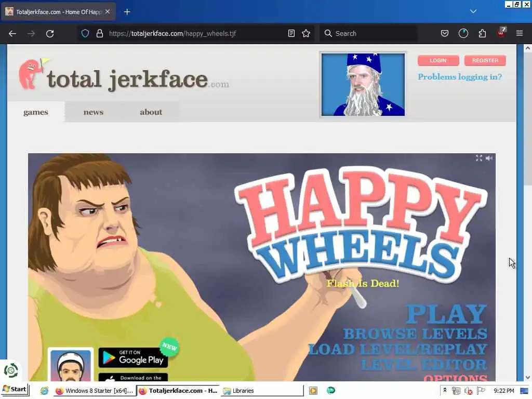532x399 pixels.
Task: Open the Pocket save icon
Action: click(x=445, y=33)
